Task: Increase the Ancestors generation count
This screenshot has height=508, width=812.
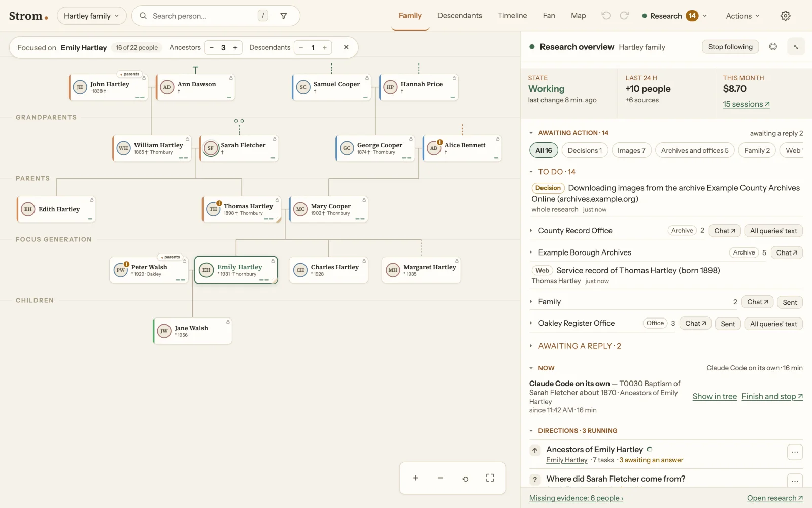Action: (235, 48)
